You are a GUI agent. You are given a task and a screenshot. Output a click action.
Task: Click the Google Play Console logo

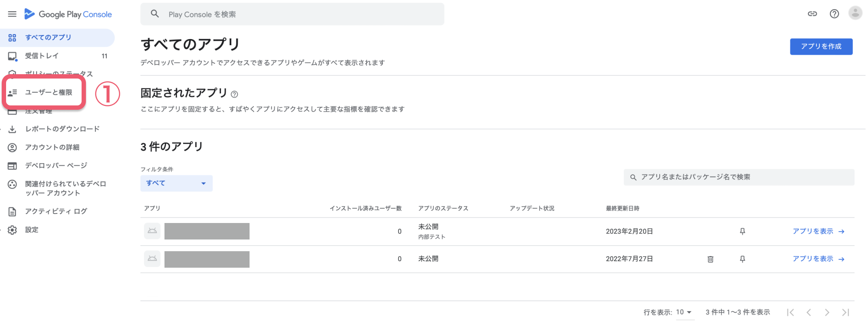(68, 14)
